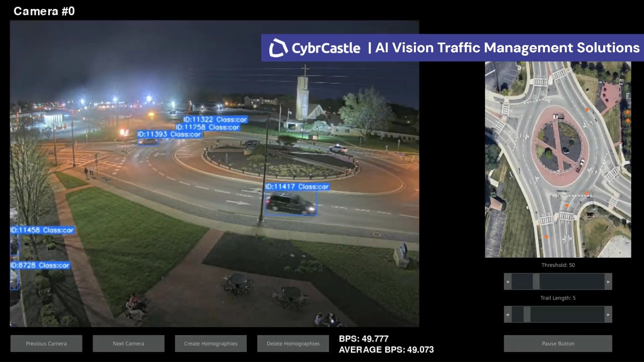Click Create Homographies
The width and height of the screenshot is (644, 362).
(211, 343)
